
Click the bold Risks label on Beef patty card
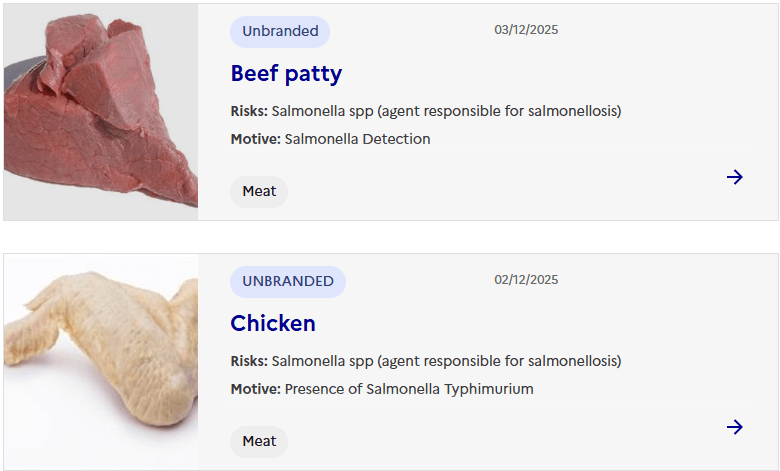[249, 111]
